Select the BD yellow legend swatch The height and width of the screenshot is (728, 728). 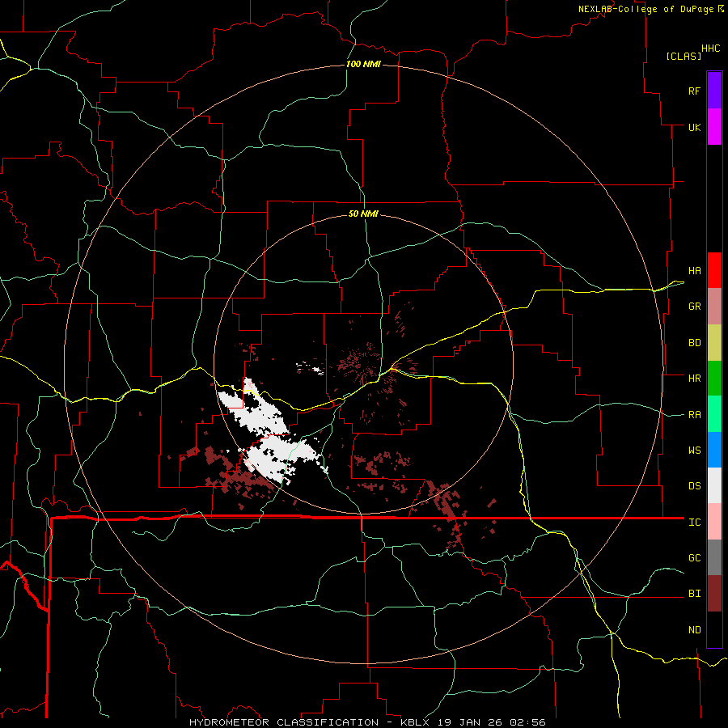pyautogui.click(x=714, y=342)
